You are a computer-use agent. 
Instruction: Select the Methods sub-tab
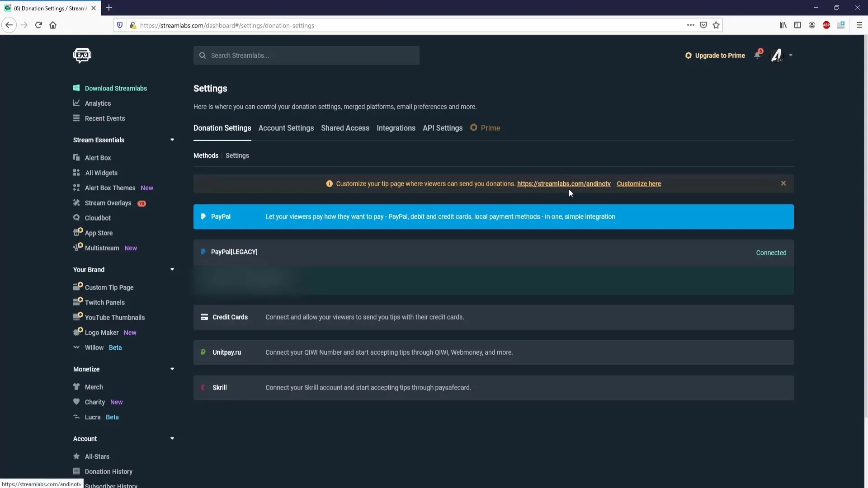click(x=206, y=155)
